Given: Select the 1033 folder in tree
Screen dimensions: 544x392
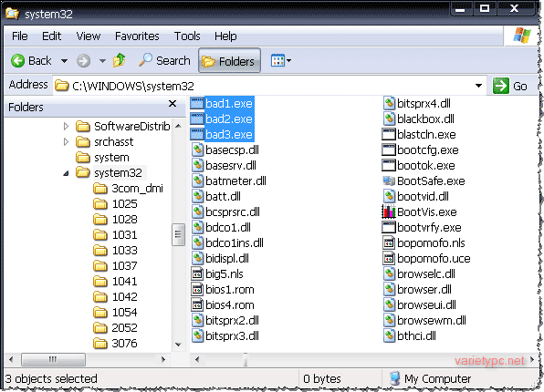Looking at the screenshot, I should pyautogui.click(x=116, y=251).
